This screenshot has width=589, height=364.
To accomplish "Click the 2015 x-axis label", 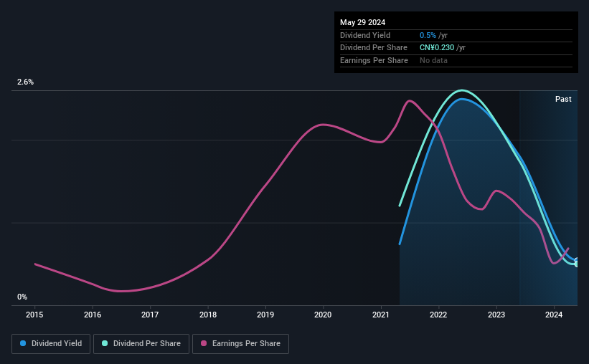I will pos(34,315).
